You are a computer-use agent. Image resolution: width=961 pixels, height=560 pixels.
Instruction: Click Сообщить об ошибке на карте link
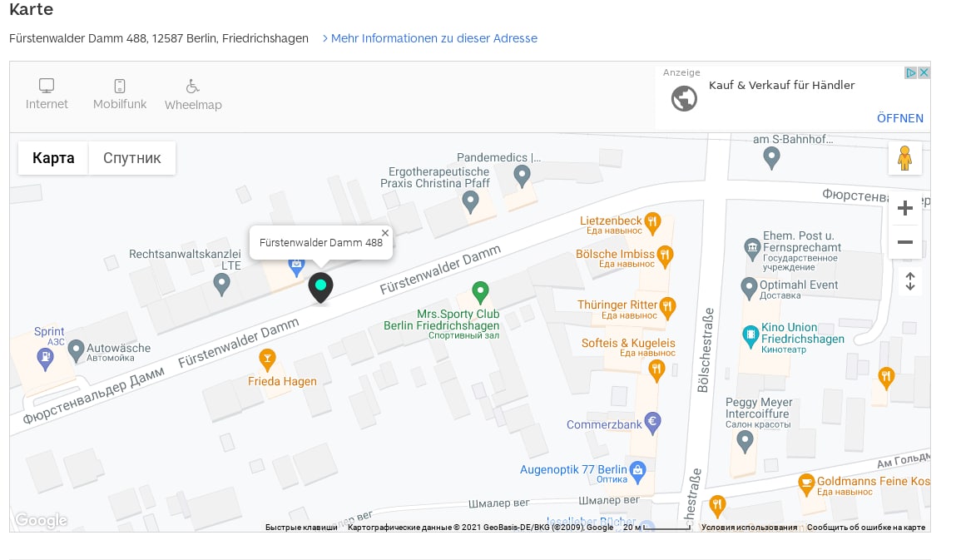[x=866, y=527]
